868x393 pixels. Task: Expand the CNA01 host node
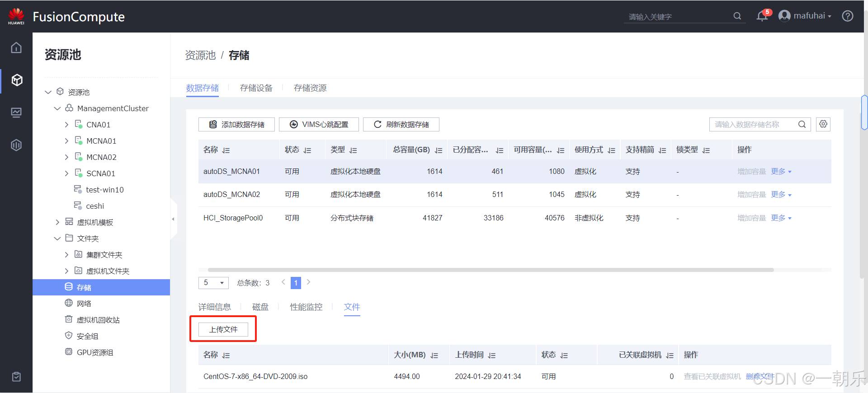[66, 125]
